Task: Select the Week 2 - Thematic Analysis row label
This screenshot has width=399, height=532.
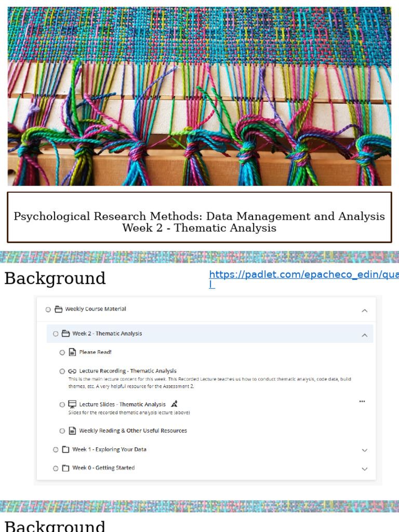Action: coord(107,334)
